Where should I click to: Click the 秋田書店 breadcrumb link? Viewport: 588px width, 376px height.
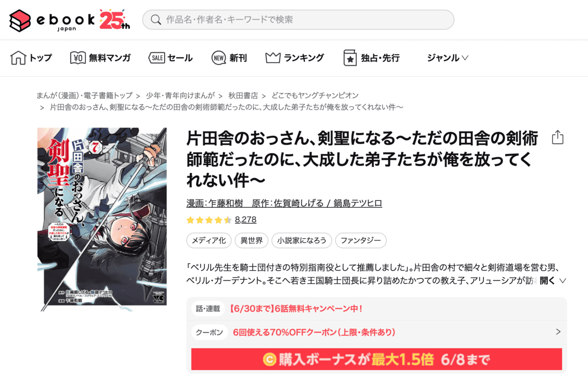pyautogui.click(x=243, y=95)
